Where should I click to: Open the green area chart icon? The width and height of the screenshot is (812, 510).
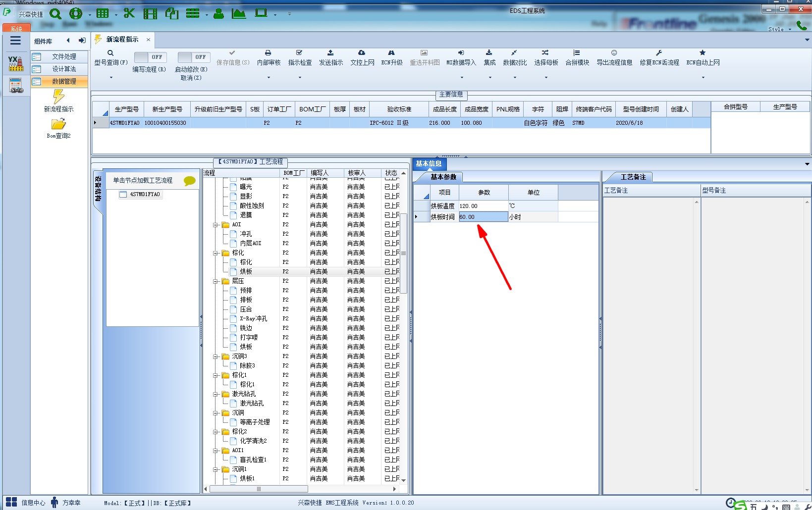click(239, 13)
